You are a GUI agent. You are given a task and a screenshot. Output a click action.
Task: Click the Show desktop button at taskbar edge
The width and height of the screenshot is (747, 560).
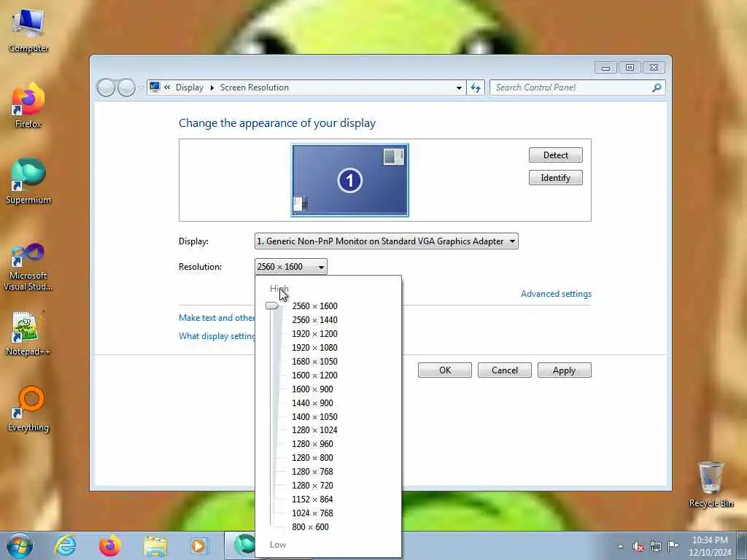[x=742, y=545]
